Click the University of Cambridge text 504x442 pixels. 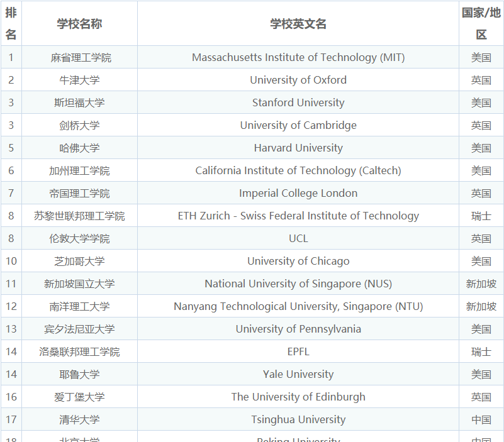298,125
